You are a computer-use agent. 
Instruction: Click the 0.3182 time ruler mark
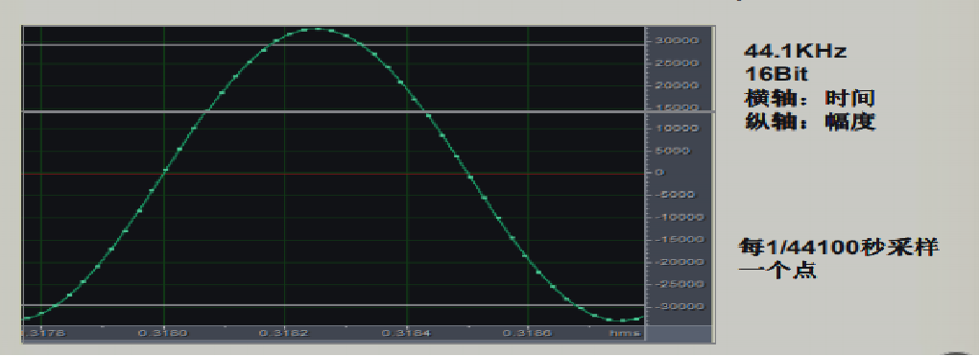tap(284, 333)
